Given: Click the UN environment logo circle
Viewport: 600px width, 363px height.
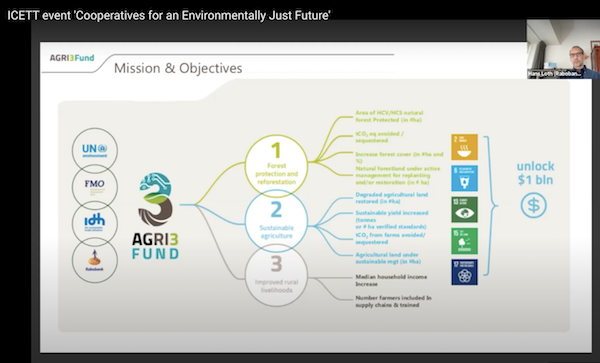Looking at the screenshot, I should click(95, 150).
